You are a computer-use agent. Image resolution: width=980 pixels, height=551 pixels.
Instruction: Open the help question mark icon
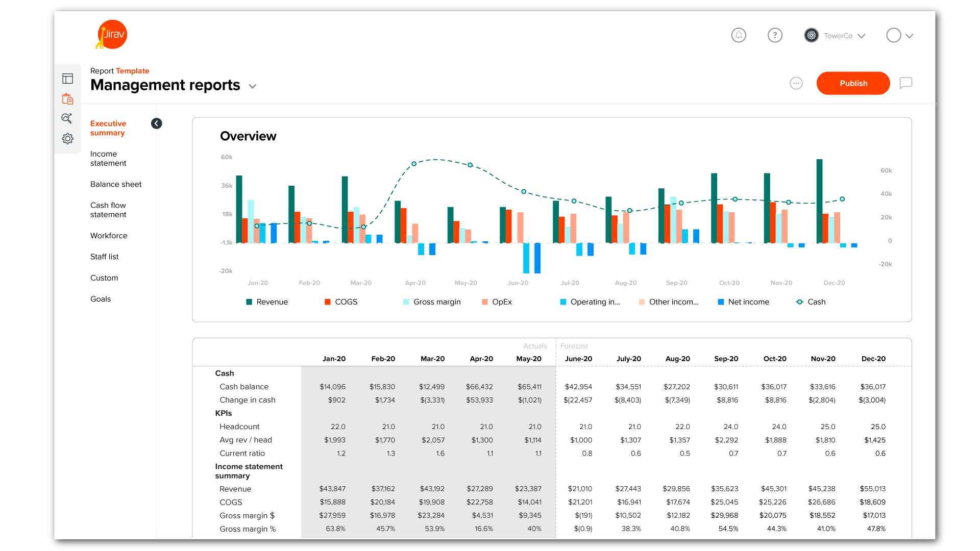click(x=775, y=35)
